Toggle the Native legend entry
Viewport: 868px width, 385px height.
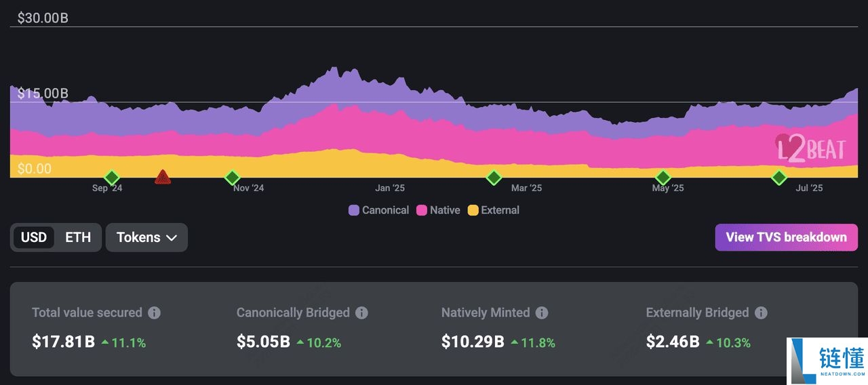(x=438, y=210)
